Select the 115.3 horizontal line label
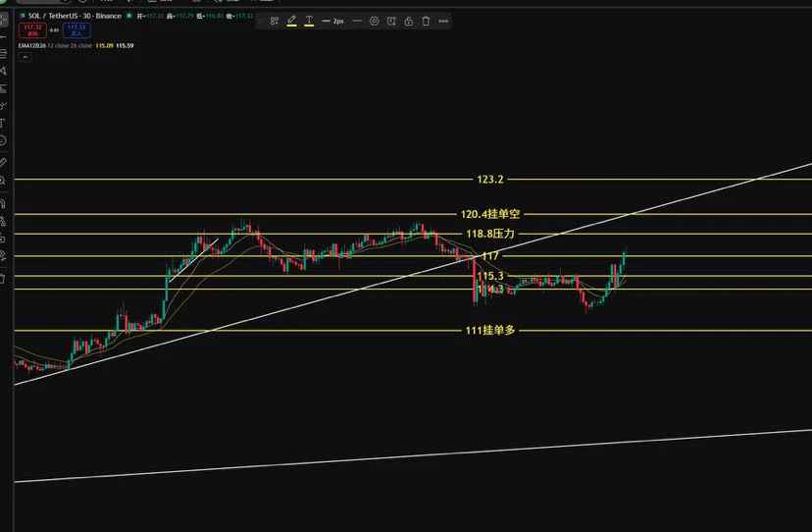Screen dimensions: 812x532 click(x=490, y=276)
